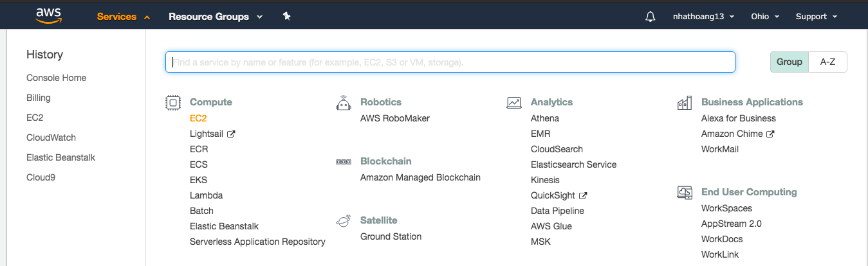This screenshot has width=868, height=266.
Task: Click the Blockchain category icon
Action: tap(344, 162)
